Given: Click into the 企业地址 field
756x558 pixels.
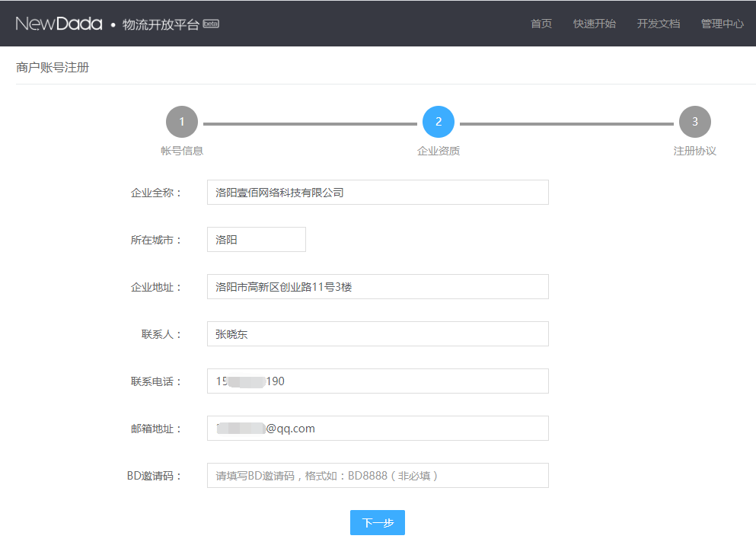Looking at the screenshot, I should pos(378,287).
